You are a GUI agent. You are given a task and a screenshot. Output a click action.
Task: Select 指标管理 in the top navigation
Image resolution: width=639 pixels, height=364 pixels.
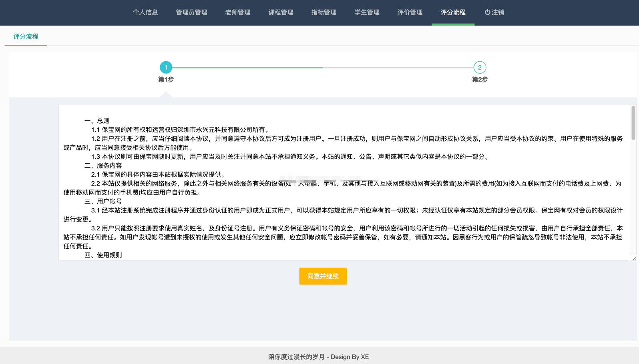pyautogui.click(x=324, y=12)
